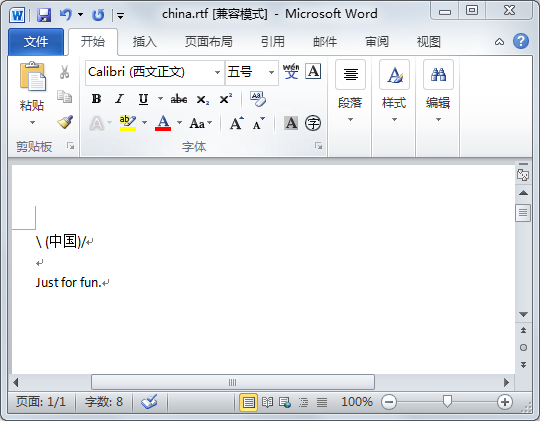540x421 pixels.
Task: Expand the font name dropdown list
Action: click(217, 72)
